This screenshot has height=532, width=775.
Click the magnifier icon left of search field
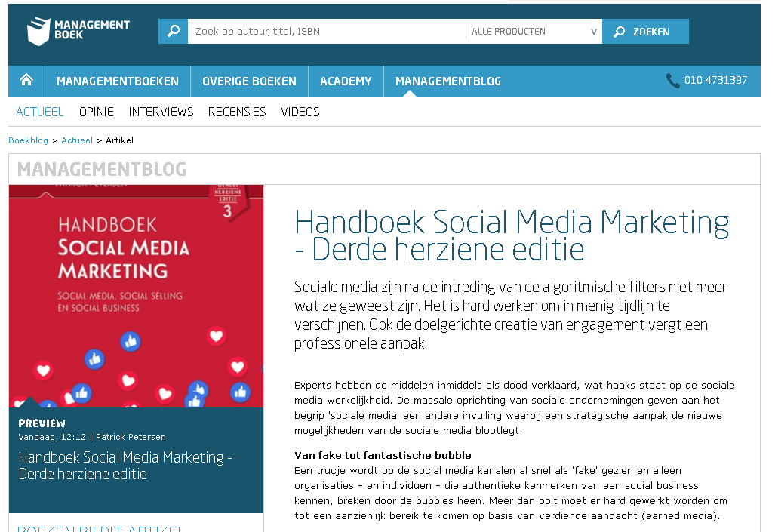point(173,31)
